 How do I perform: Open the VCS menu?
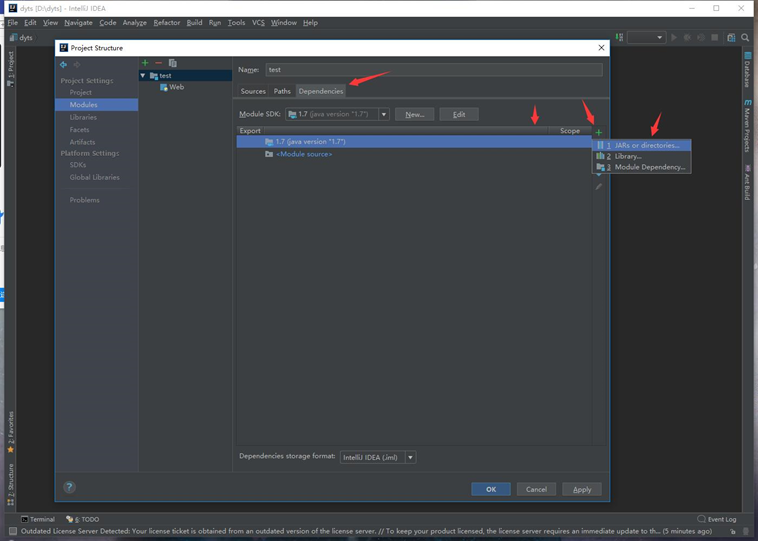tap(258, 23)
